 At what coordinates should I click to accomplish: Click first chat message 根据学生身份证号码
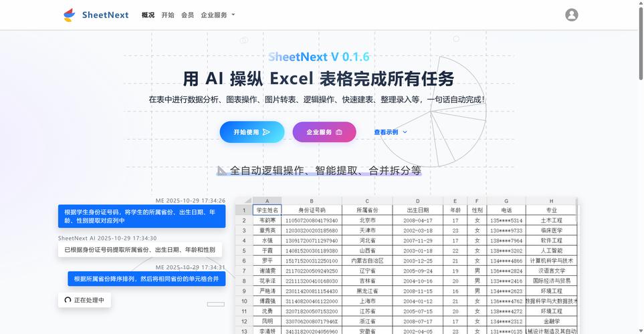[x=142, y=216]
